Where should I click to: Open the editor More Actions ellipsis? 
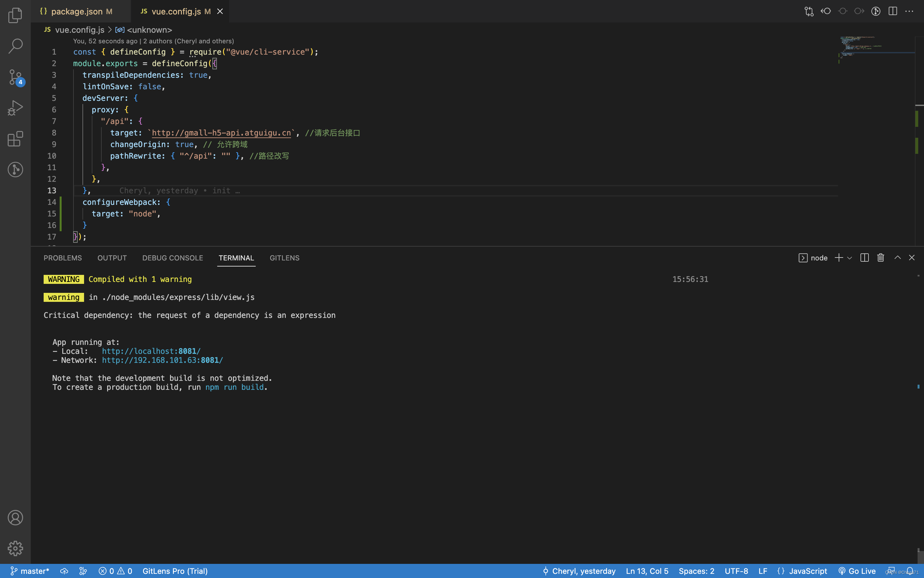(909, 11)
